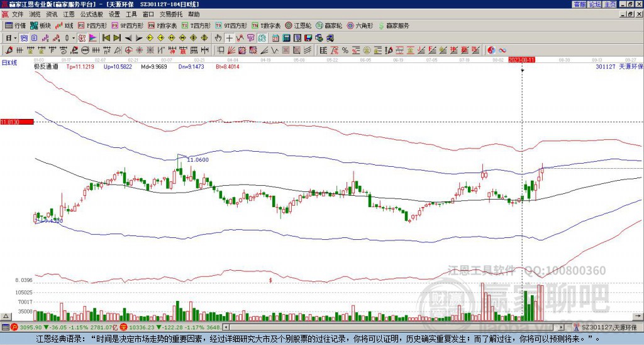Open the 9T四方形 tool
The width and height of the screenshot is (644, 345).
tap(231, 25)
